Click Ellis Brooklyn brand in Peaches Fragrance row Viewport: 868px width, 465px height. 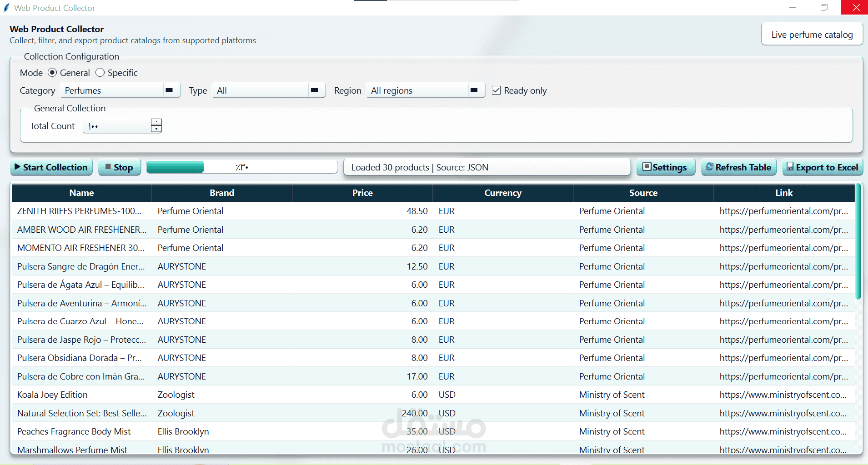183,431
